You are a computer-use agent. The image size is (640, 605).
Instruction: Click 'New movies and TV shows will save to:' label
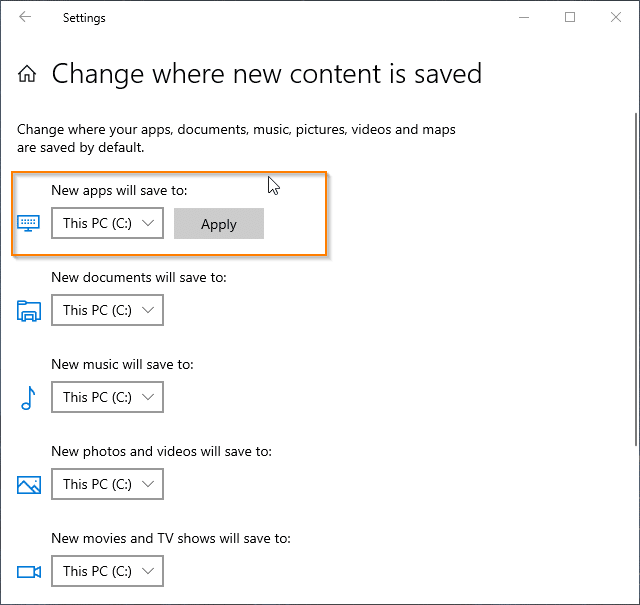point(171,538)
